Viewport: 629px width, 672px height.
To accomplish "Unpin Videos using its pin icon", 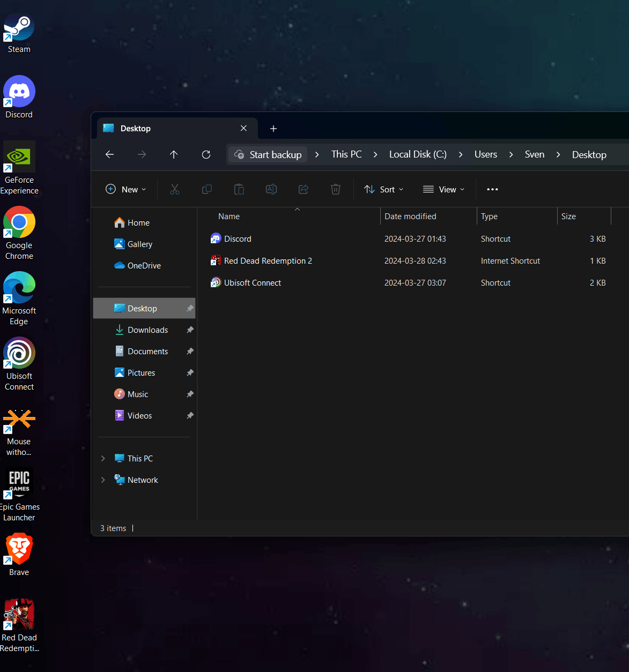I will click(190, 416).
